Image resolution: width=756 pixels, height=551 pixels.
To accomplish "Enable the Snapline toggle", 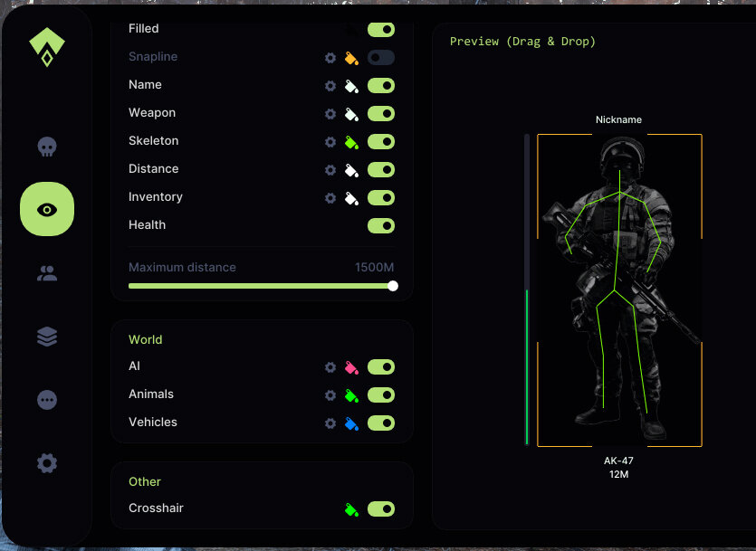I will coord(381,58).
